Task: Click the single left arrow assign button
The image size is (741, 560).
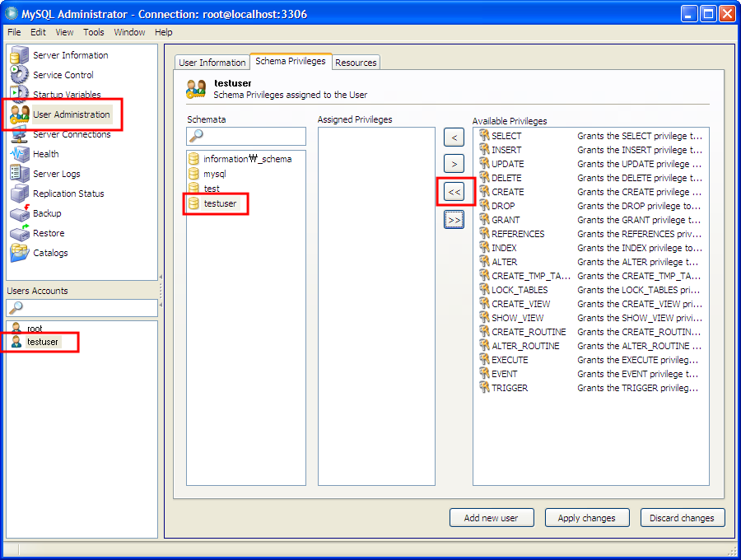Action: (x=454, y=138)
